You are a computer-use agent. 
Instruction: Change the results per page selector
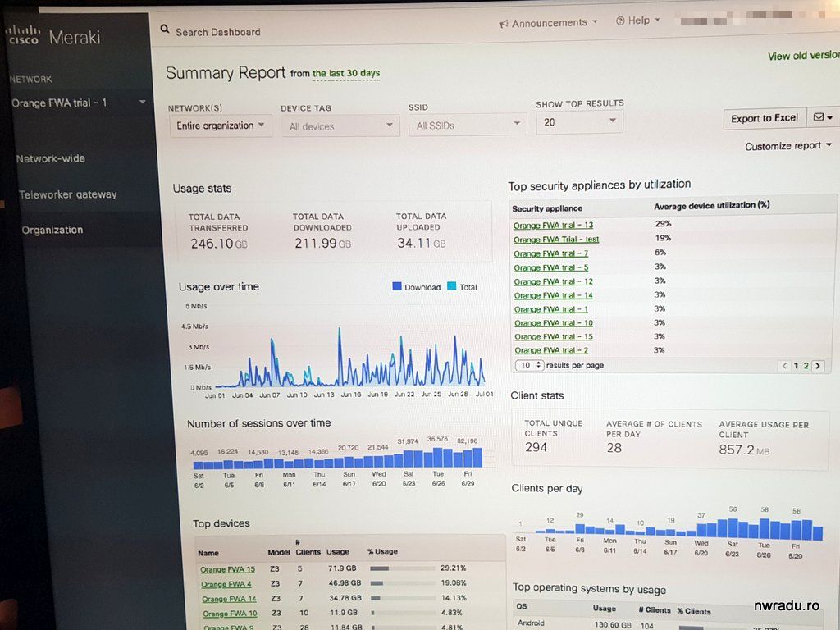(x=529, y=365)
